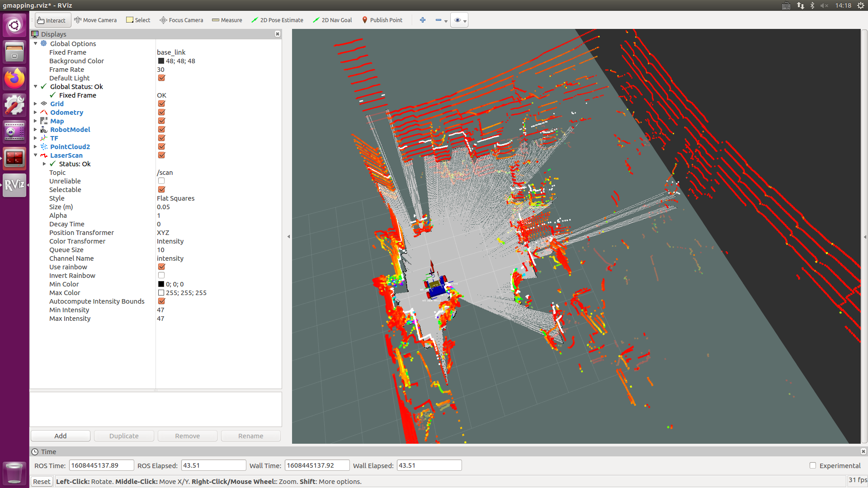Expand the Odometry display tree item
Viewport: 868px width, 488px height.
tap(35, 113)
